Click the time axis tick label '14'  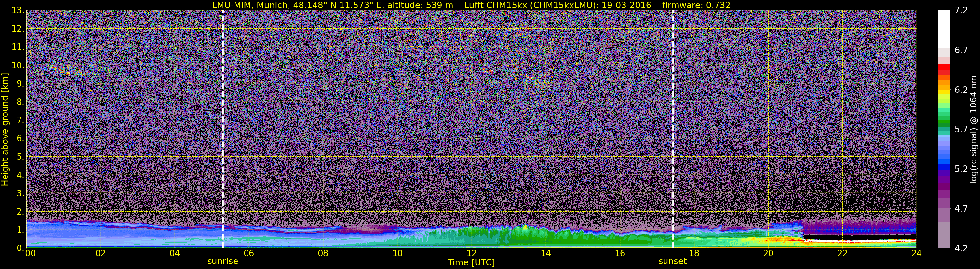545,253
